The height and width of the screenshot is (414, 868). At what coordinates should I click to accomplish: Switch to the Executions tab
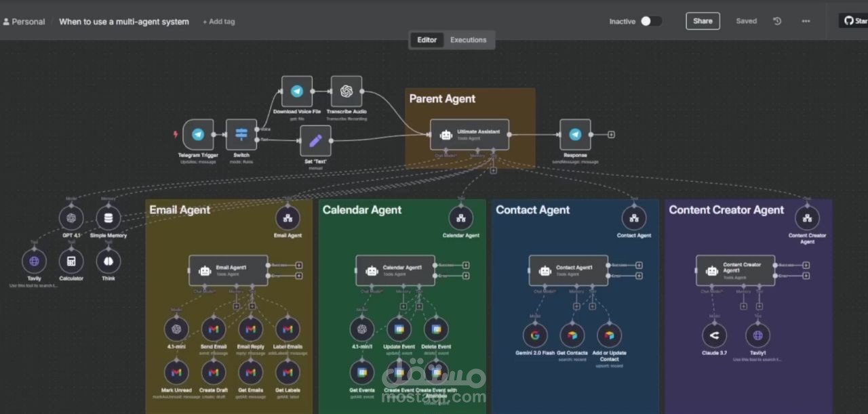[x=469, y=40]
